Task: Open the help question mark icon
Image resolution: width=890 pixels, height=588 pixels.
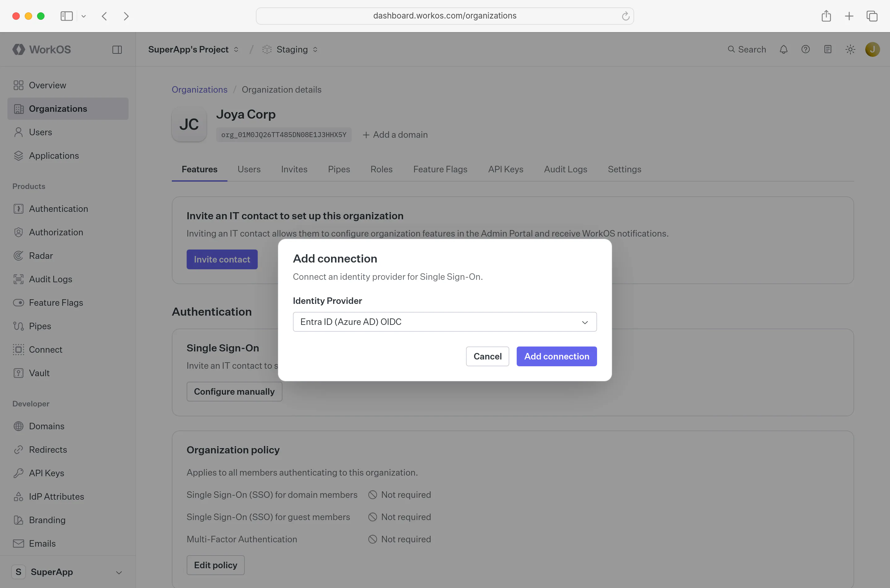Action: (806, 49)
